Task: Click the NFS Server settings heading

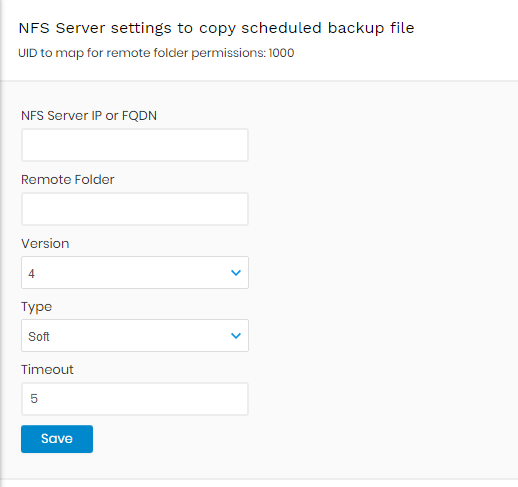Action: click(x=216, y=28)
